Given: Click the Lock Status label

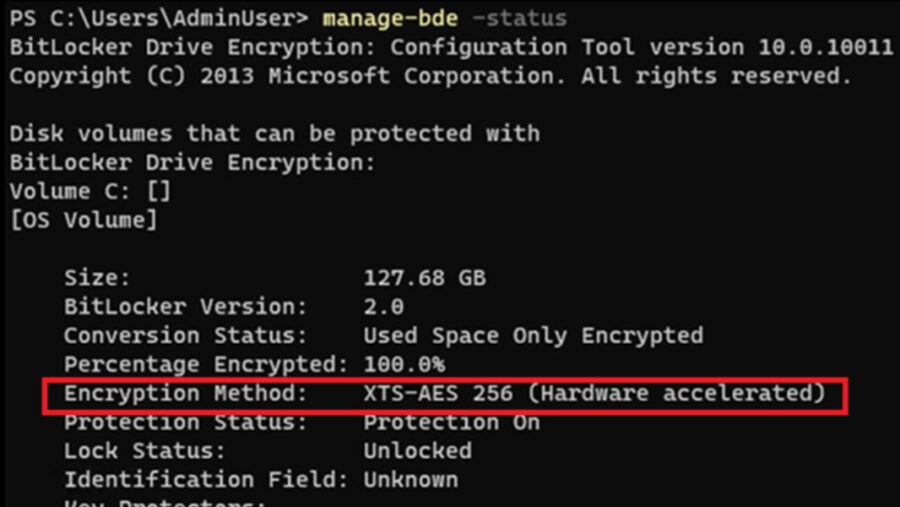Looking at the screenshot, I should [x=145, y=451].
